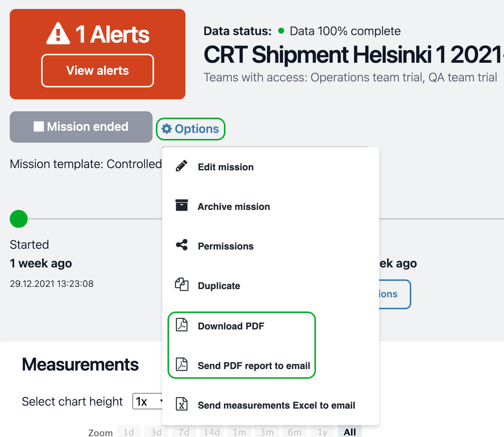
Task: Choose Duplicate from the menu
Action: (x=271, y=286)
